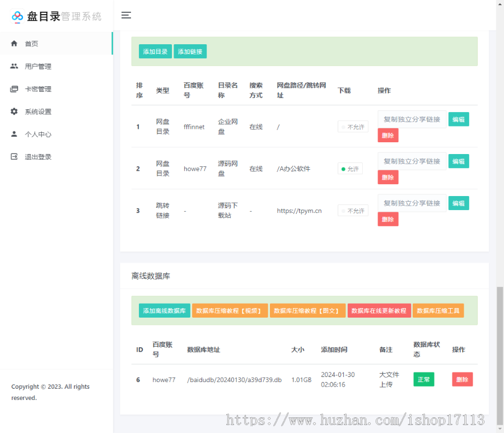Click the Copyright © 2023 footer text

pos(50,392)
